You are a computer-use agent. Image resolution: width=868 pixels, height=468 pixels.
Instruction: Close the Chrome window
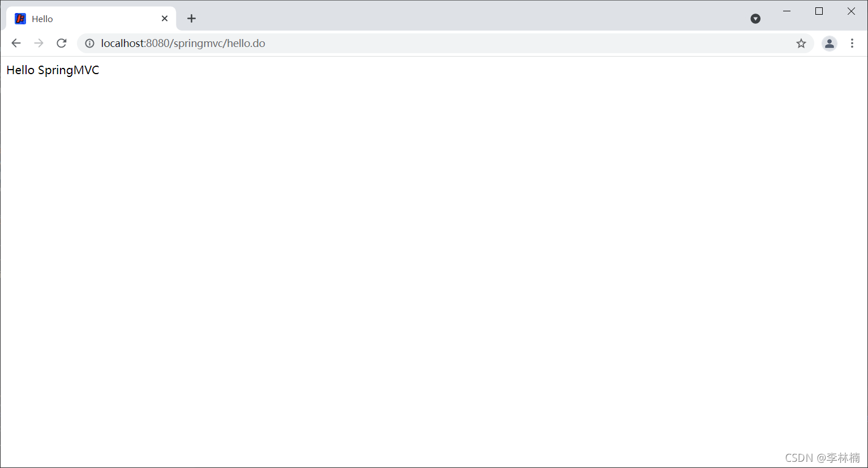(851, 11)
